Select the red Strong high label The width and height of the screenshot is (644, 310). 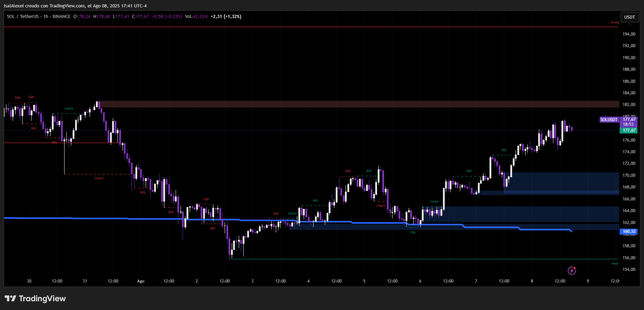point(615,22)
